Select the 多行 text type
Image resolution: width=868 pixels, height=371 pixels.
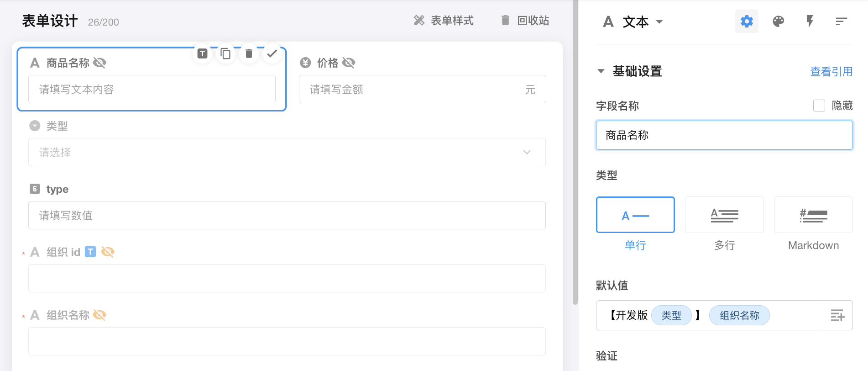pos(724,215)
